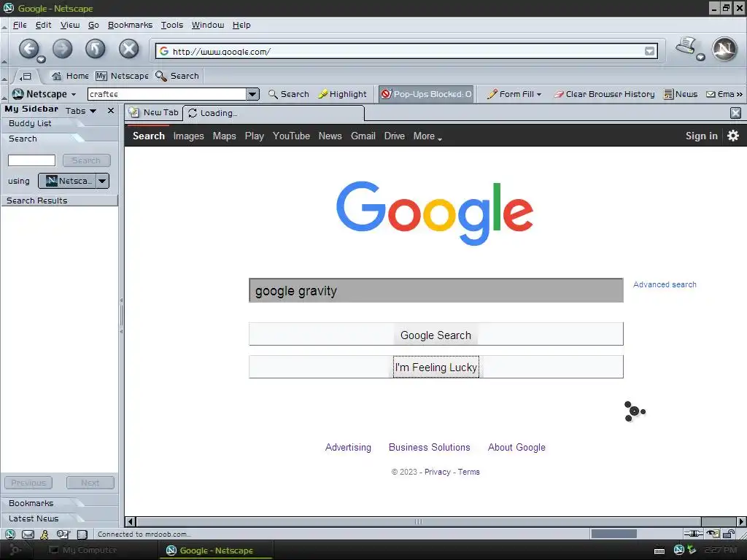Open the Advanced search link
Viewport: 747px width, 560px height.
click(x=665, y=284)
